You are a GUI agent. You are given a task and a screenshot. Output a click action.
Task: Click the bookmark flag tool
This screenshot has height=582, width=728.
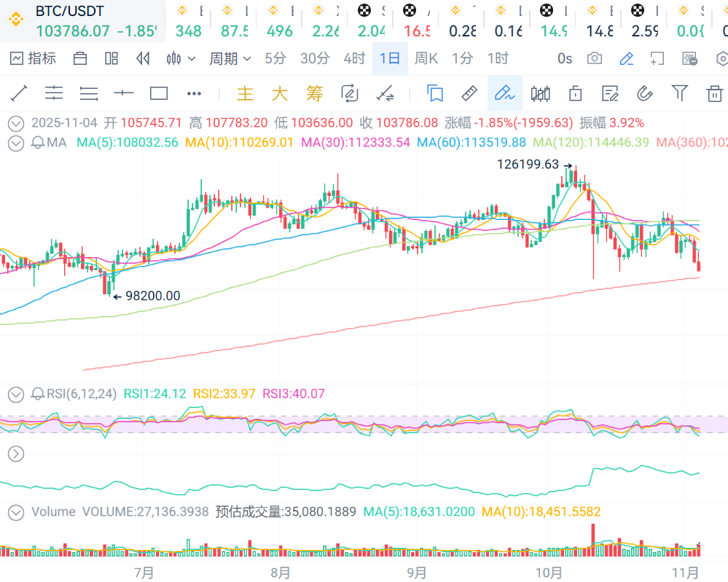coord(435,93)
